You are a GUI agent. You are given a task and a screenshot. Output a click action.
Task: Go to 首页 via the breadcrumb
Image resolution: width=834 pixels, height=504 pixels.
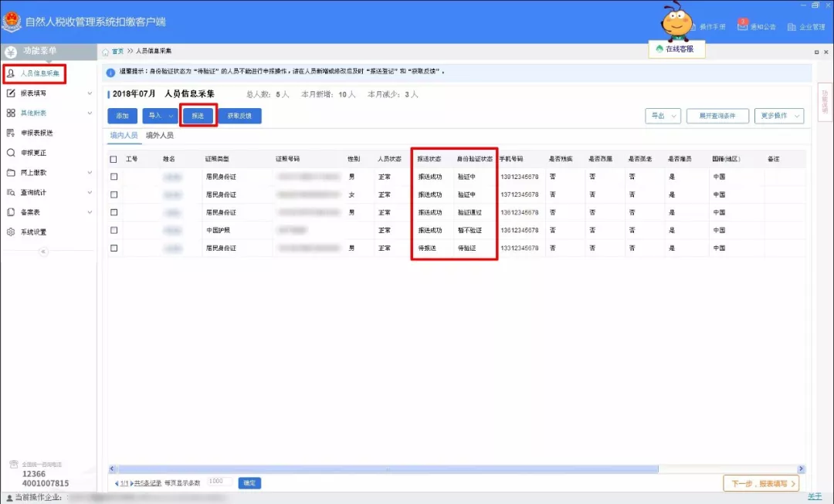click(116, 52)
